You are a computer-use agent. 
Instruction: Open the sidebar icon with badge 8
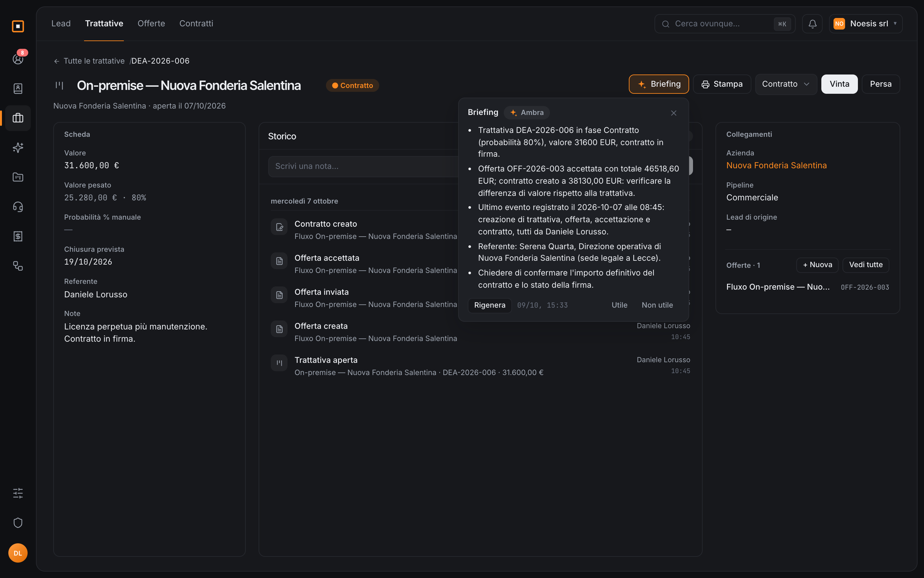[x=18, y=59]
